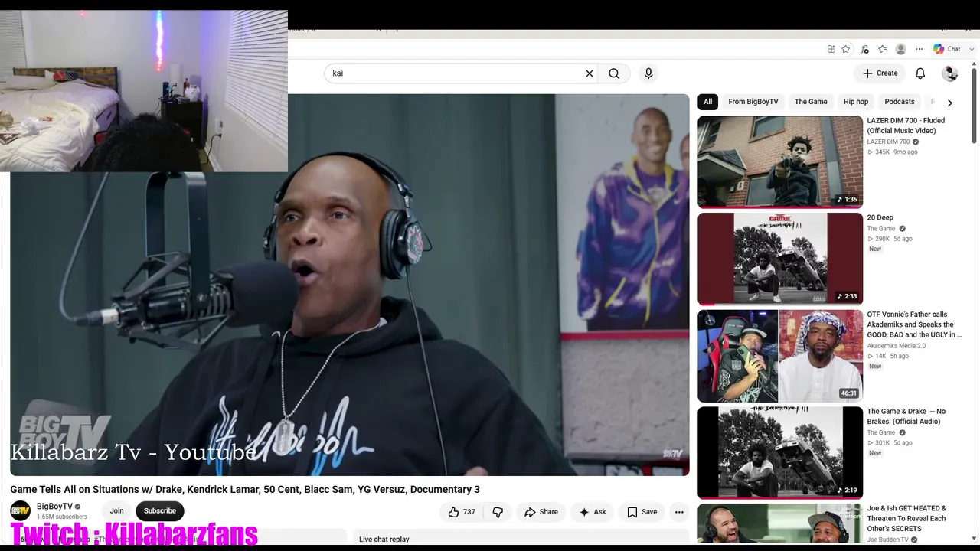Screen dimensions: 980x551
Task: Visit the LAZER DIM 700 channel link
Action: coord(889,142)
